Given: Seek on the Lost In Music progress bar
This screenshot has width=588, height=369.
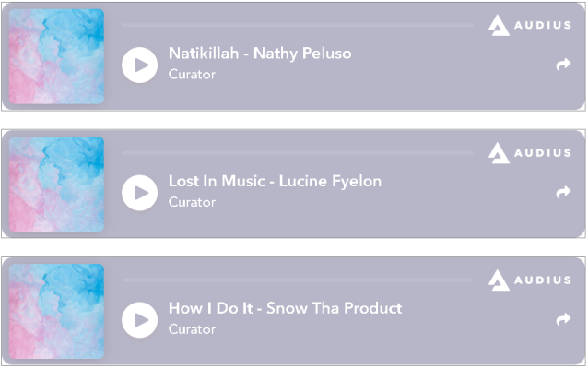Looking at the screenshot, I should pos(297,153).
